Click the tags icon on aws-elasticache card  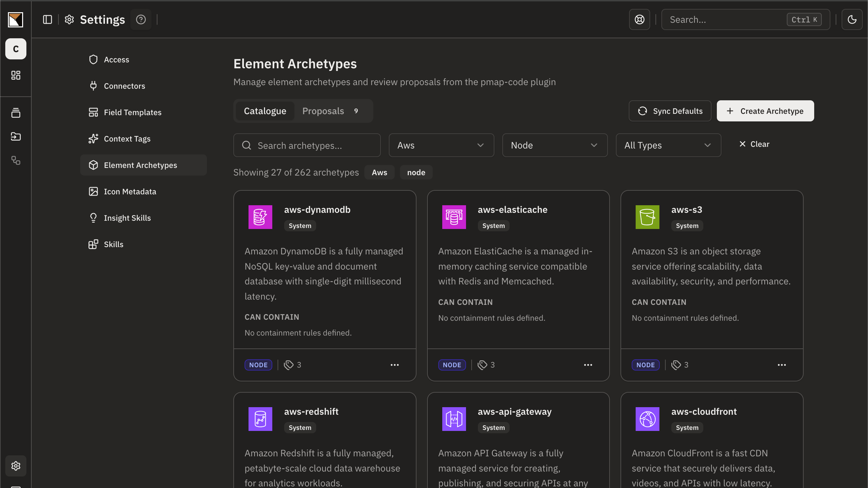(x=482, y=365)
